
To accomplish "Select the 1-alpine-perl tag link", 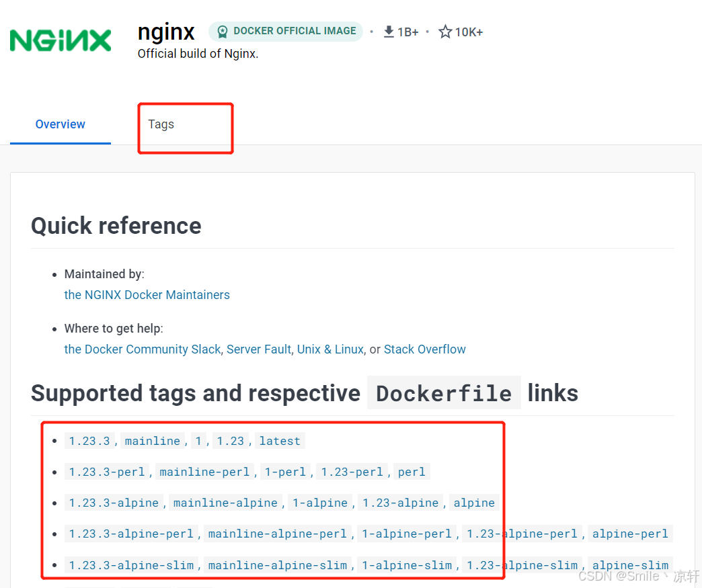I will tap(407, 534).
